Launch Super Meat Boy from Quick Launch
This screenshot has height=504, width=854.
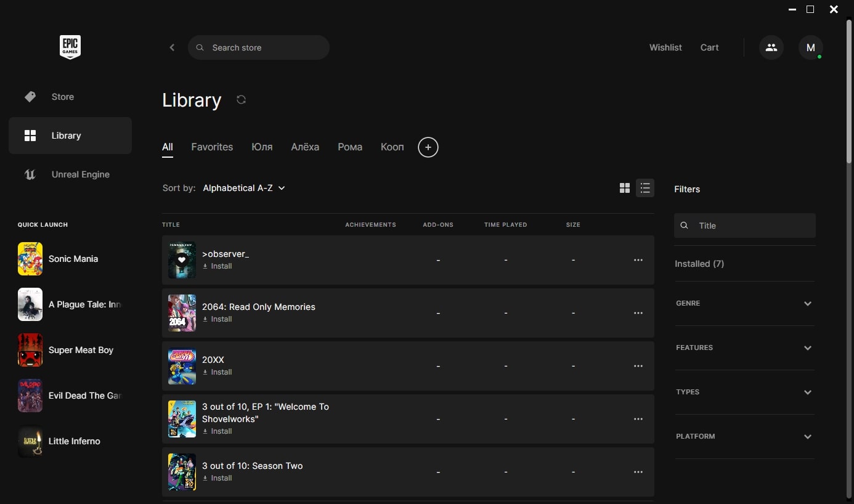click(x=70, y=350)
